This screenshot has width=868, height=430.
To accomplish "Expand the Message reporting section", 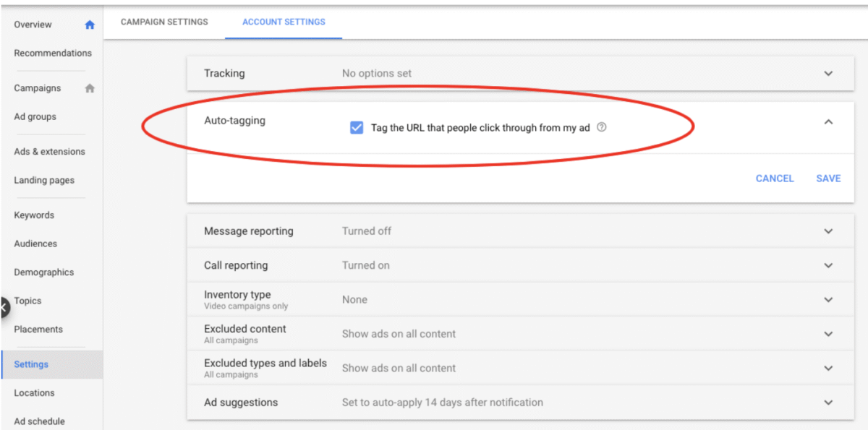I will pos(829,231).
